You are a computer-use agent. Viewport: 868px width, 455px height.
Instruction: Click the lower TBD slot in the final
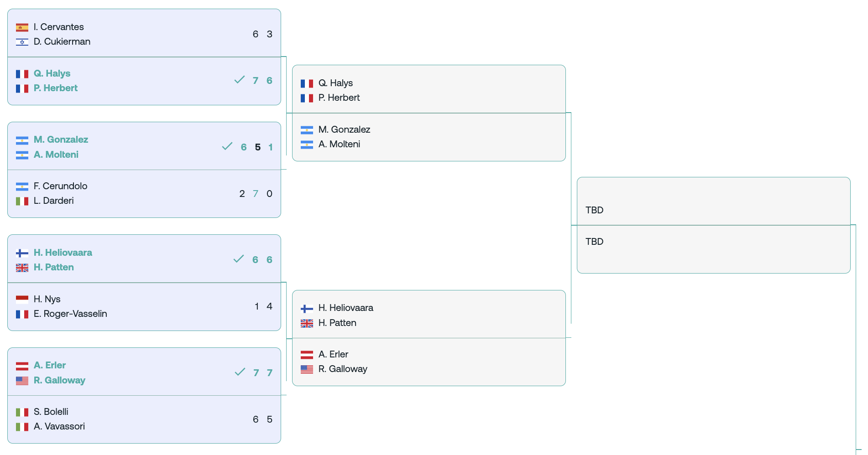pos(594,242)
